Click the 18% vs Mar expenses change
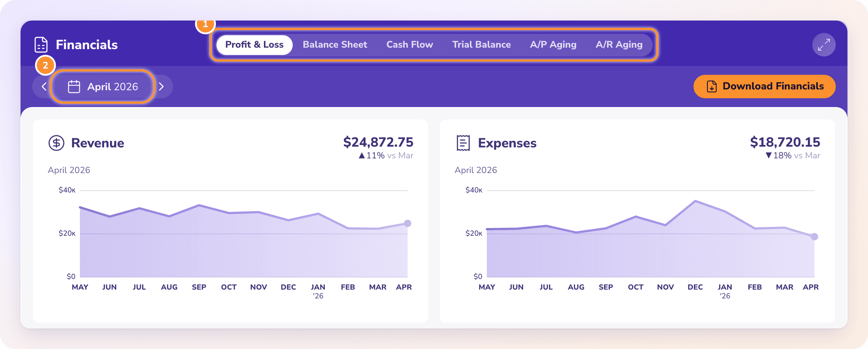 pyautogui.click(x=793, y=155)
